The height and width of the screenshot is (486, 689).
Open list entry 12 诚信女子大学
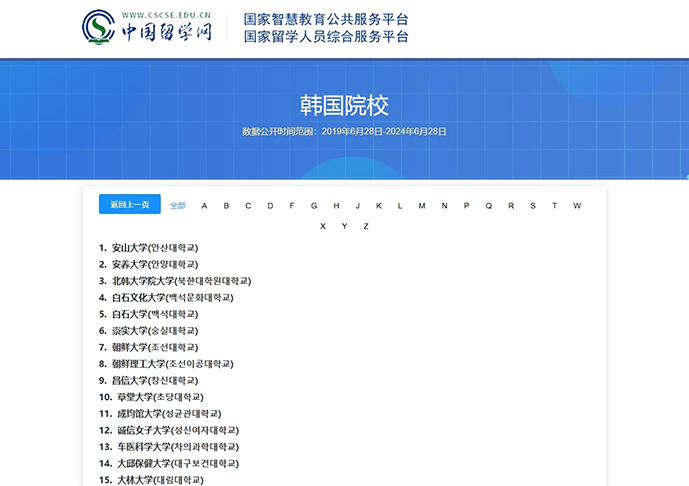coord(169,430)
